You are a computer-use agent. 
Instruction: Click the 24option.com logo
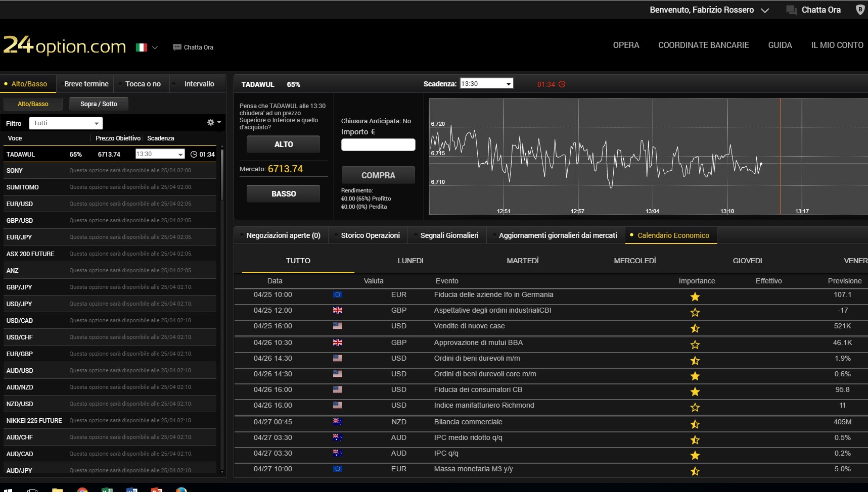tap(65, 45)
